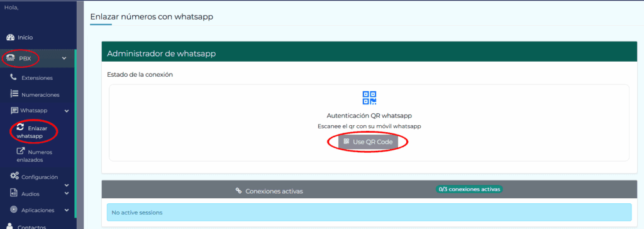Viewport: 644px width, 229px height.
Task: Click the Hola greeting text
Action: coord(11,7)
